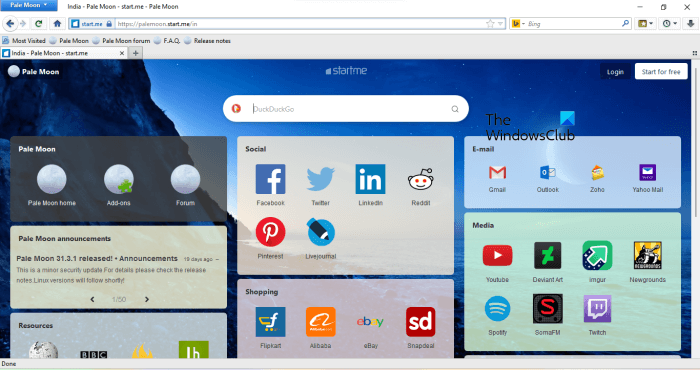The height and width of the screenshot is (370, 700).
Task: Select the India - Pale Moon tab
Action: (x=64, y=53)
